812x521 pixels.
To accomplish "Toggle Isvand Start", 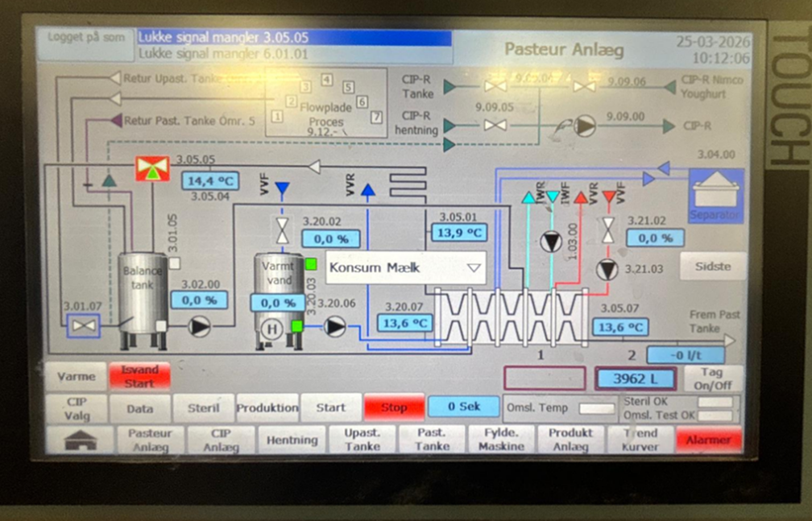I will 139,376.
